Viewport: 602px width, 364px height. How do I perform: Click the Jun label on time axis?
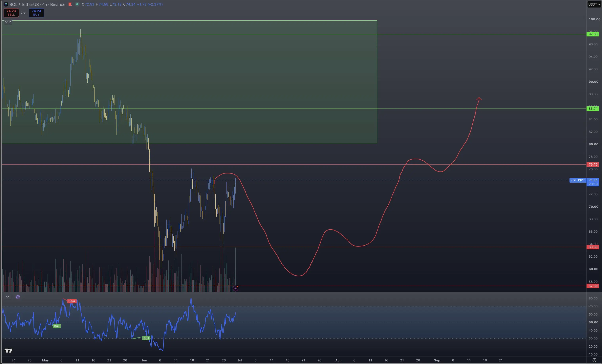pyautogui.click(x=144, y=360)
